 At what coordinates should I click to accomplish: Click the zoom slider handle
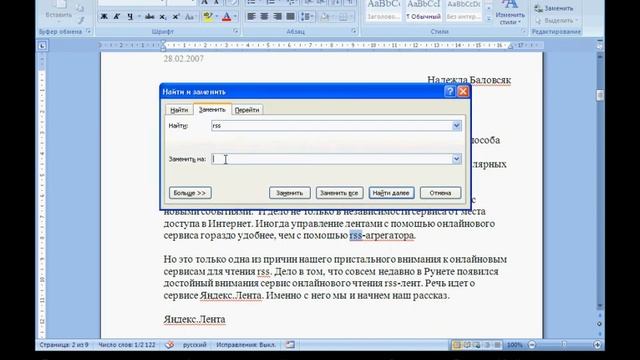point(564,345)
